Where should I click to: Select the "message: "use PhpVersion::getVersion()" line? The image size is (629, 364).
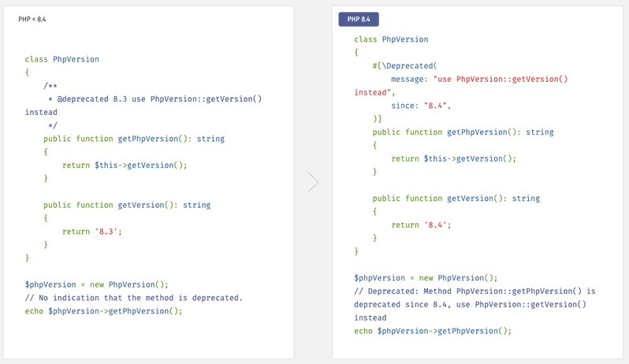[479, 79]
